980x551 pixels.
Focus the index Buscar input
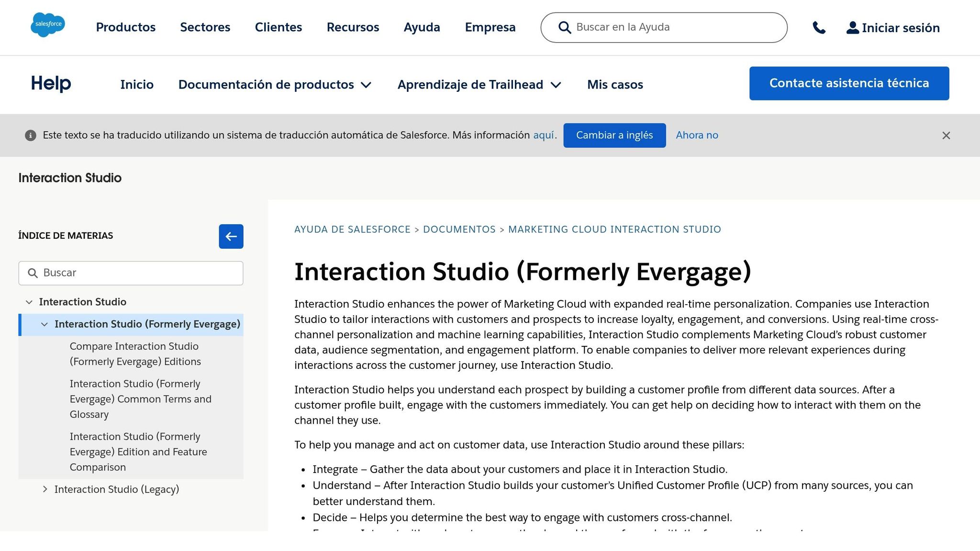click(x=131, y=273)
